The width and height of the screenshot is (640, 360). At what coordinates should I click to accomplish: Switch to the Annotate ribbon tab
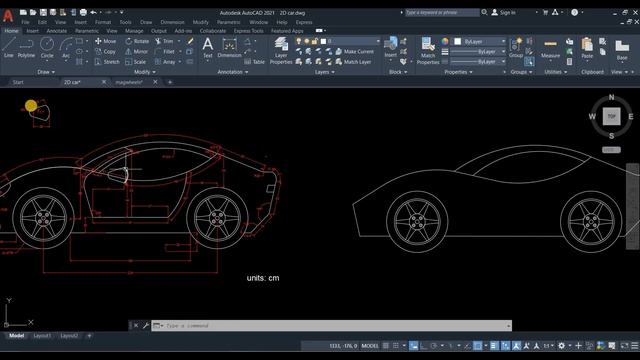(x=56, y=31)
